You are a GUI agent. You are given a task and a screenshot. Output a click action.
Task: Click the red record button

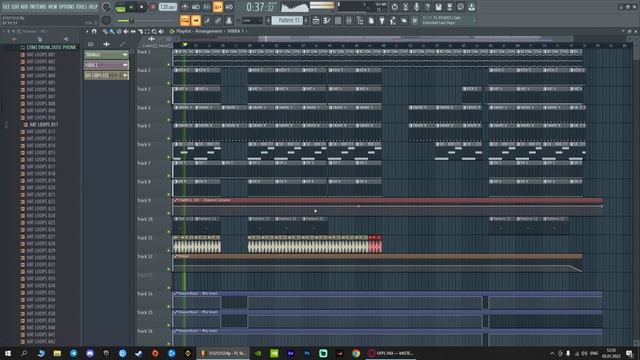click(153, 7)
